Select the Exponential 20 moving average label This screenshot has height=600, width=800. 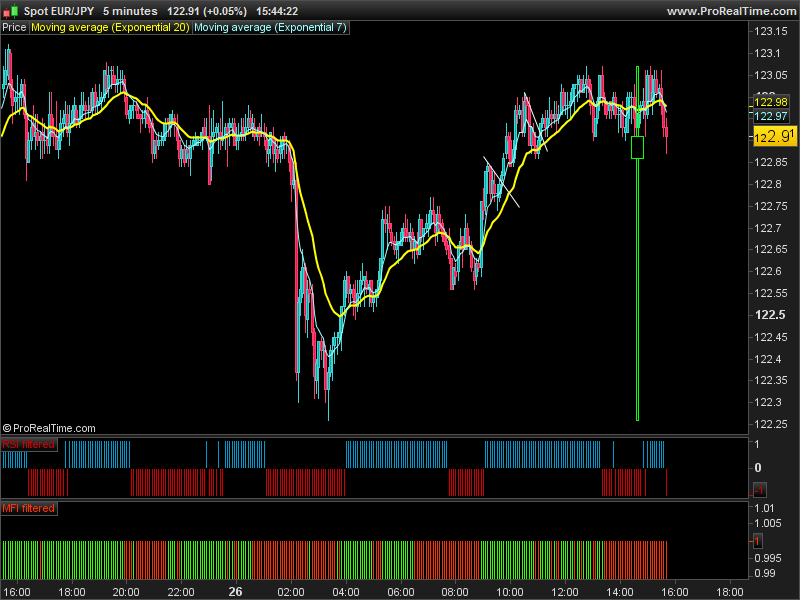tap(110, 28)
